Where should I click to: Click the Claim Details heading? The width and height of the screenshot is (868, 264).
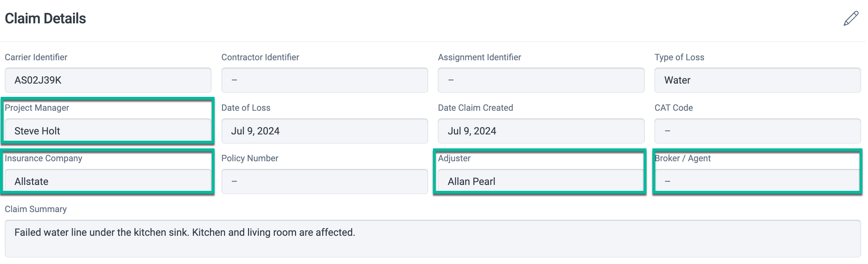click(46, 18)
